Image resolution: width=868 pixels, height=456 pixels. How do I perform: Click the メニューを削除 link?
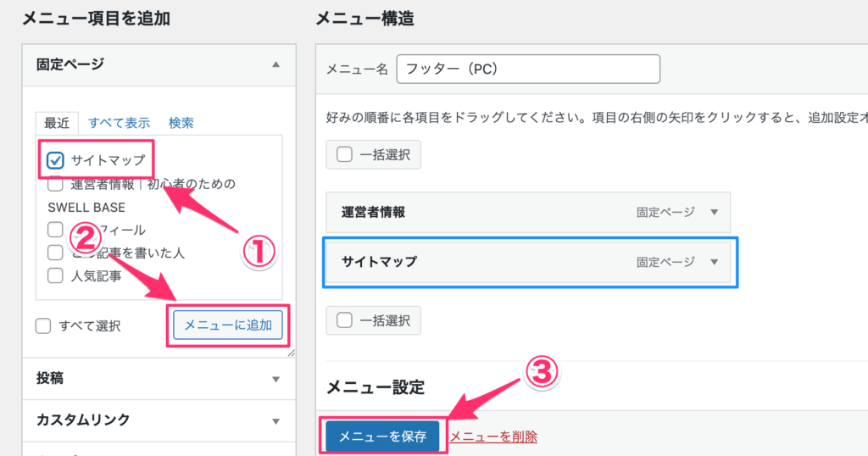[x=492, y=437]
